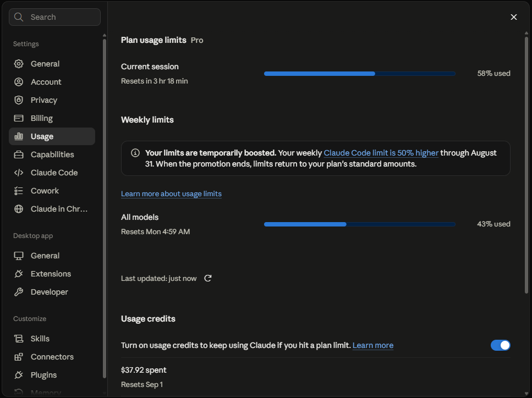Click the info icon in boosted limits notice
The width and height of the screenshot is (532, 398).
click(135, 153)
